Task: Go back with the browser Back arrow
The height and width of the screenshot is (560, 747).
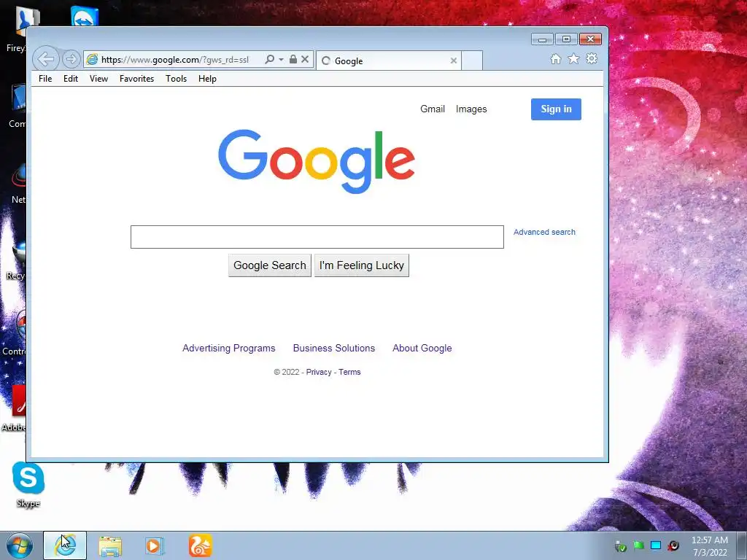Action: [x=46, y=60]
